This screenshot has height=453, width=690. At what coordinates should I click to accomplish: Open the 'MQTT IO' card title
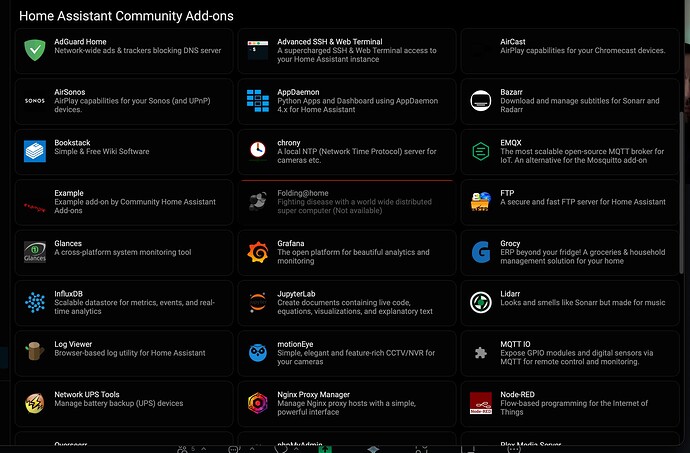515,344
